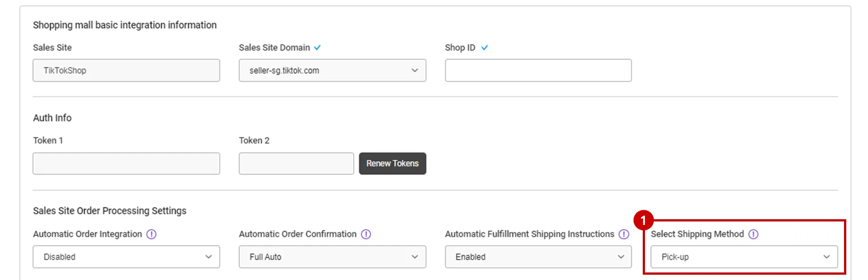Open the Sales Site Domain dropdown
The height and width of the screenshot is (280, 868).
(x=332, y=71)
